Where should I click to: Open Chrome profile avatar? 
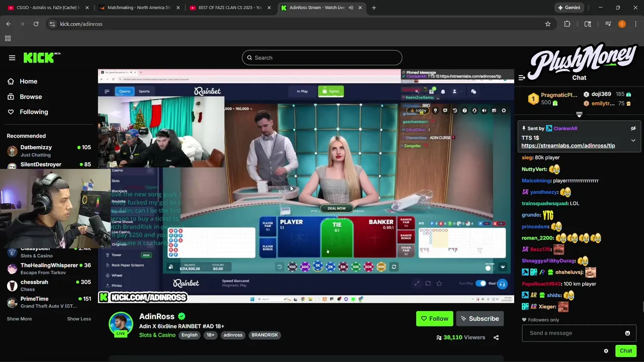622,24
